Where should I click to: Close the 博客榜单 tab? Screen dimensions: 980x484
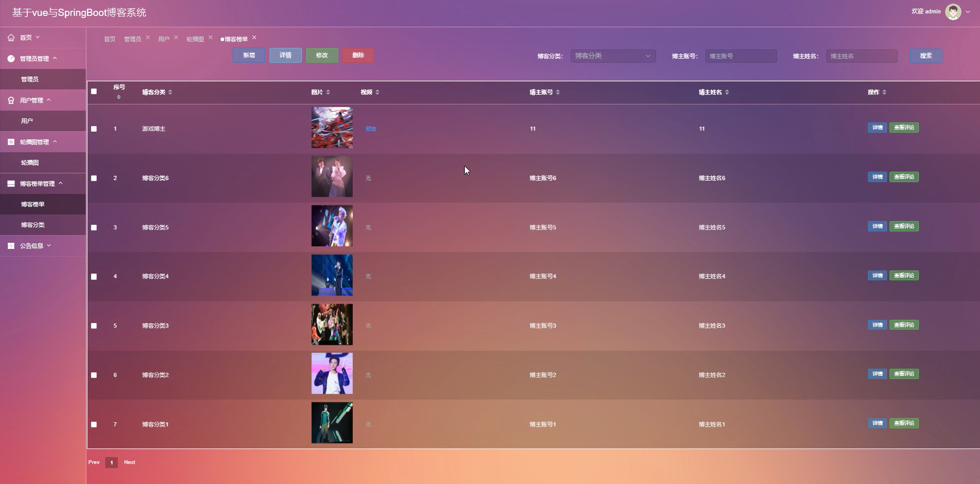[254, 37]
